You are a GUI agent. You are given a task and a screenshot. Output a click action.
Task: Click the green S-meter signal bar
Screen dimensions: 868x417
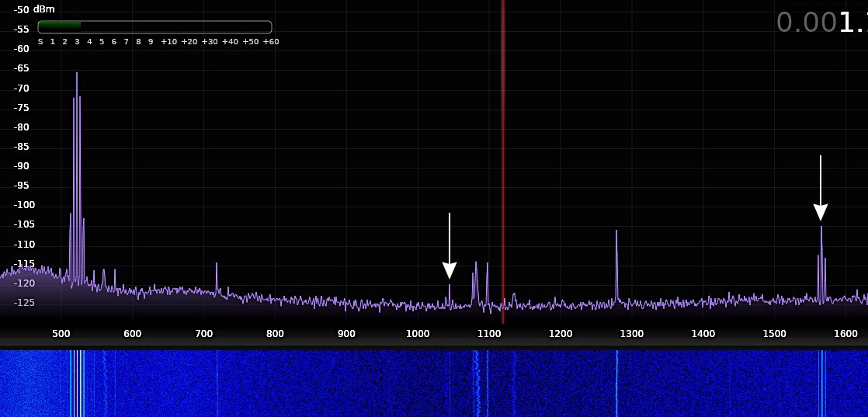[61, 26]
